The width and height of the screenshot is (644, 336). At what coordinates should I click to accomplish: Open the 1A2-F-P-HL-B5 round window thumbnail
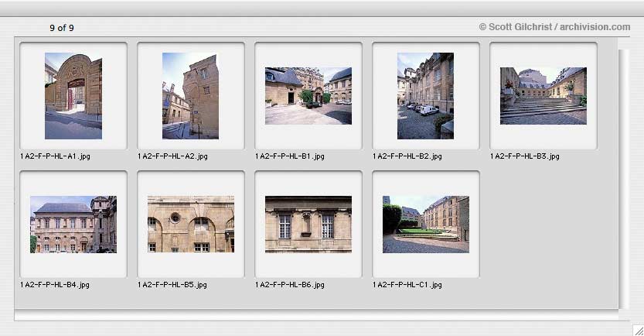[x=190, y=225]
